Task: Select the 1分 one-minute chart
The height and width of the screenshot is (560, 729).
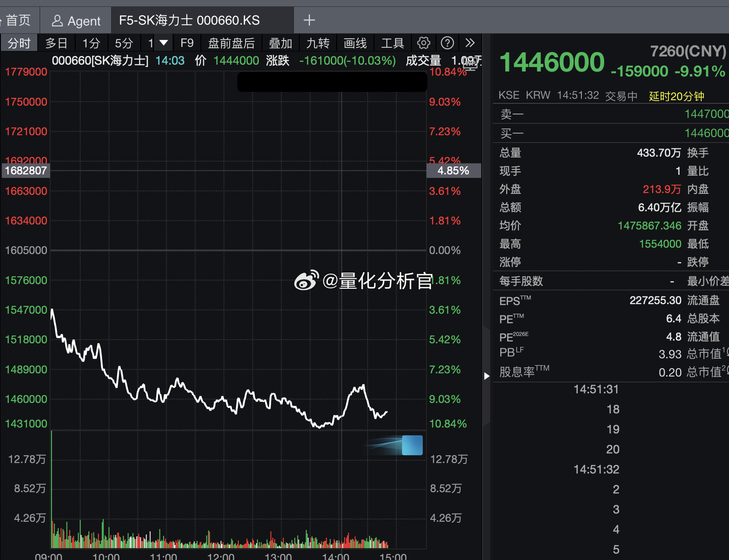Action: [91, 43]
